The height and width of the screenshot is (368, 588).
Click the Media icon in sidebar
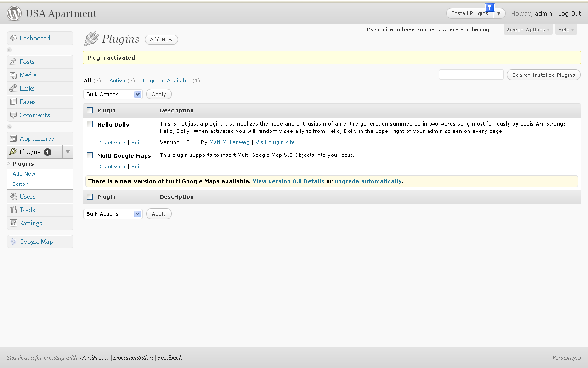[x=13, y=75]
